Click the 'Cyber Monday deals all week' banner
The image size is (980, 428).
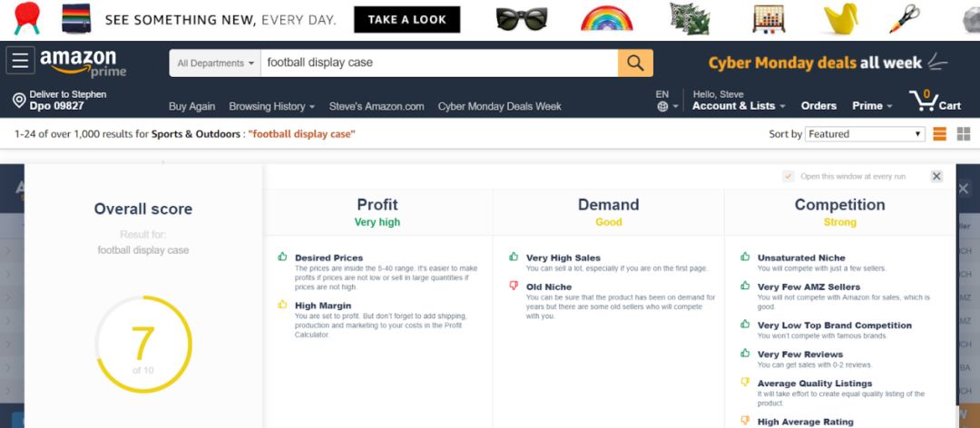[x=828, y=63]
